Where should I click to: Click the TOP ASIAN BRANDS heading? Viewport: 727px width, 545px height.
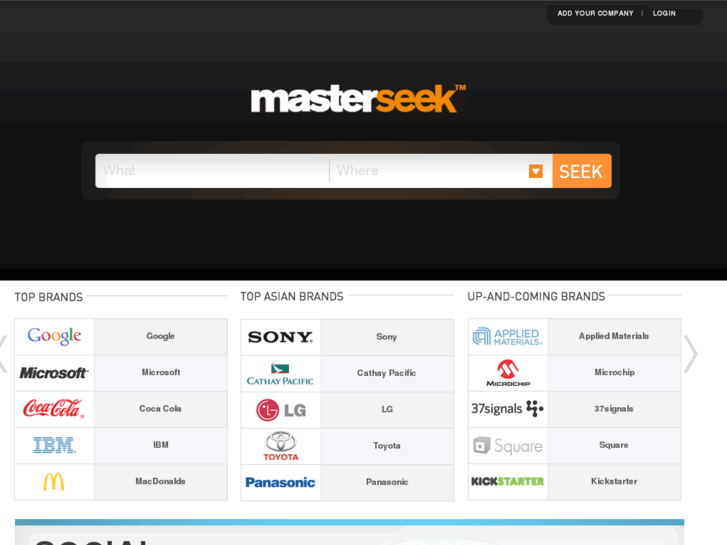pyautogui.click(x=292, y=296)
